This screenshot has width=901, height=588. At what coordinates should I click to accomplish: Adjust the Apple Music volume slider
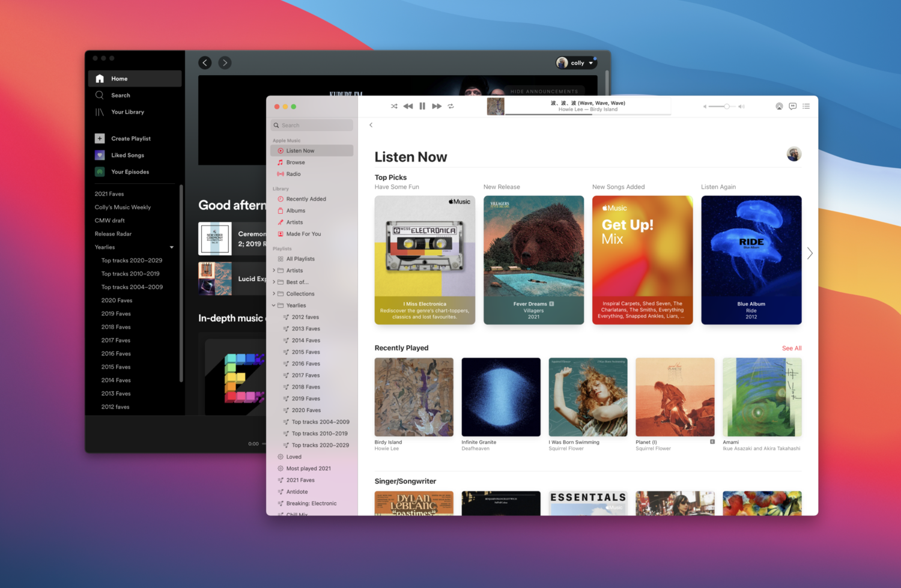click(726, 106)
